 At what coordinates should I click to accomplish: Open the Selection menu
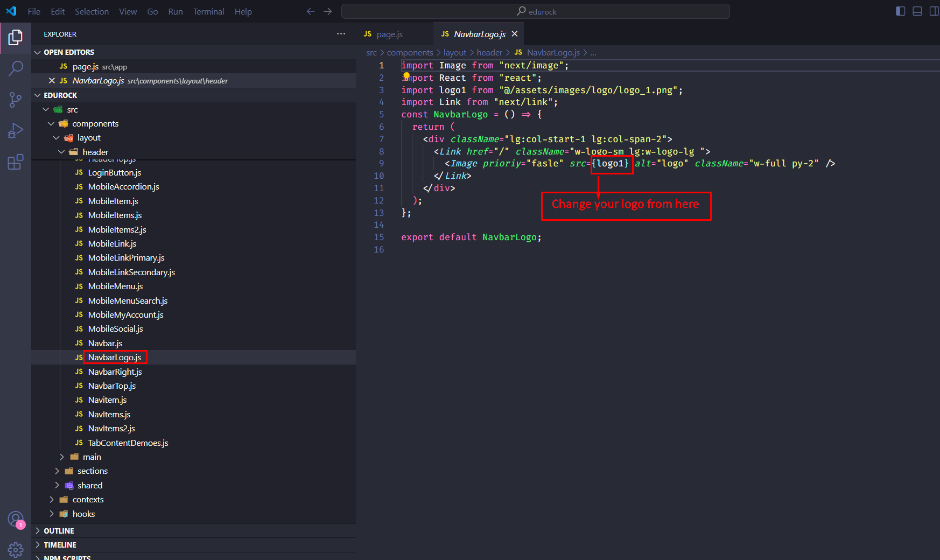coord(92,11)
